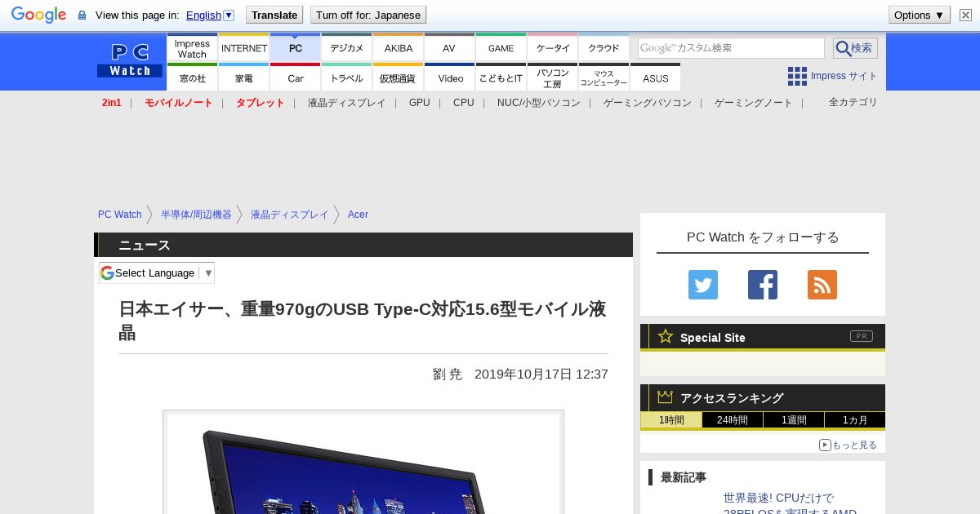Open the 全カテゴリ link

point(853,102)
